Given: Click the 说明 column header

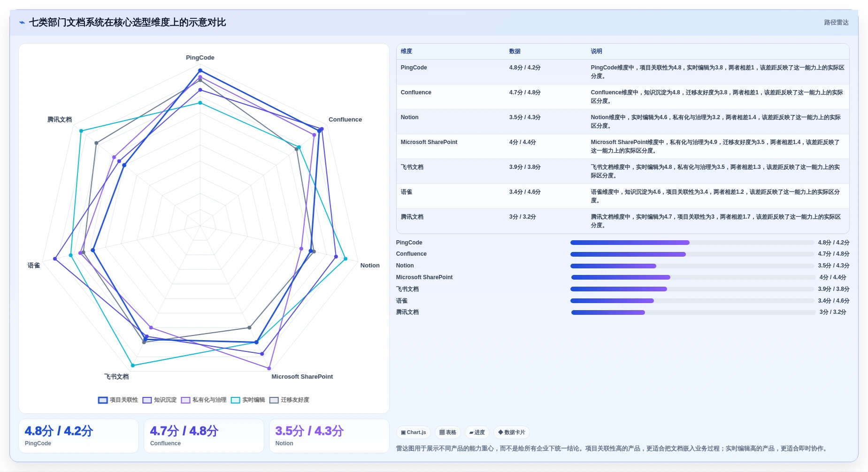Looking at the screenshot, I should click(596, 51).
